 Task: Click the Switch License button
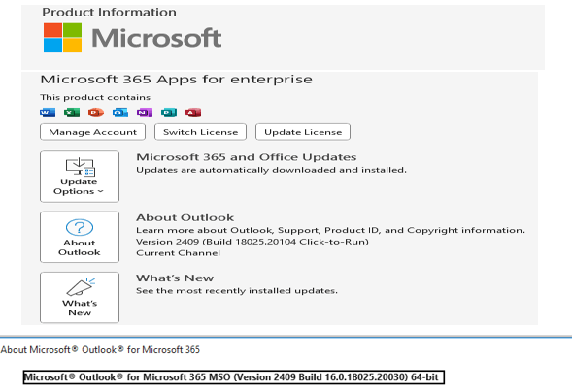pos(200,132)
